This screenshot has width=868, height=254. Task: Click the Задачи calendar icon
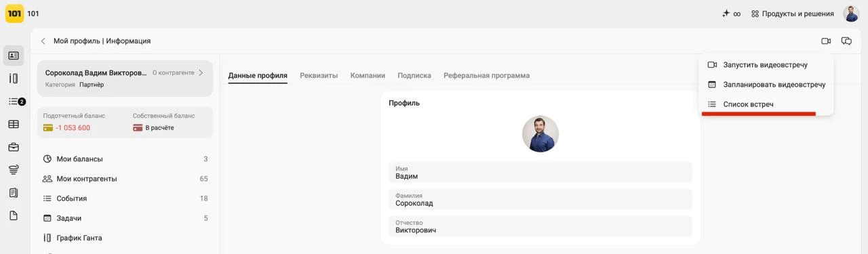pyautogui.click(x=47, y=218)
